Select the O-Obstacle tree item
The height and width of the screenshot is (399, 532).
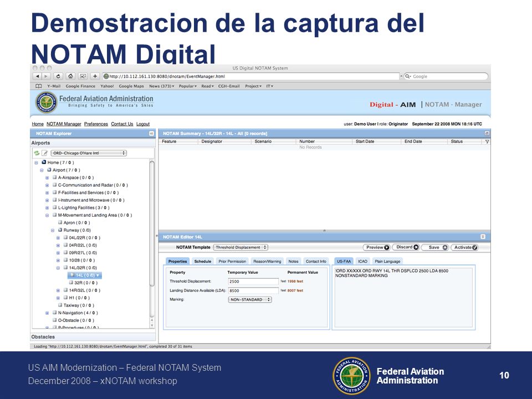[73, 320]
